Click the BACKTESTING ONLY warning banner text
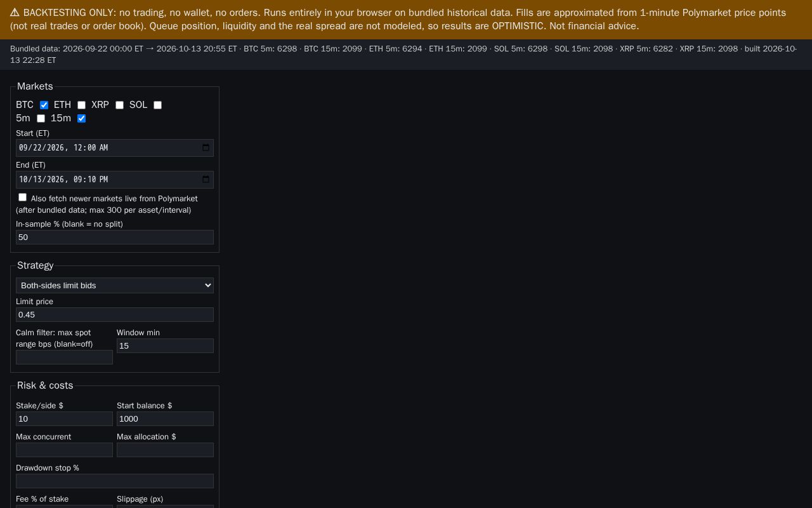Viewport: 812px width, 508px height. [398, 19]
